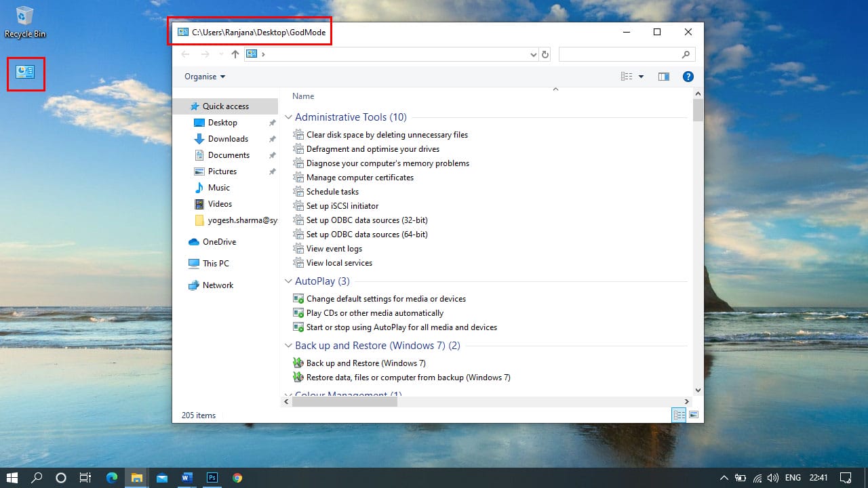Viewport: 868px width, 488px height.
Task: Switch to large thumbnails view icon
Action: click(694, 415)
